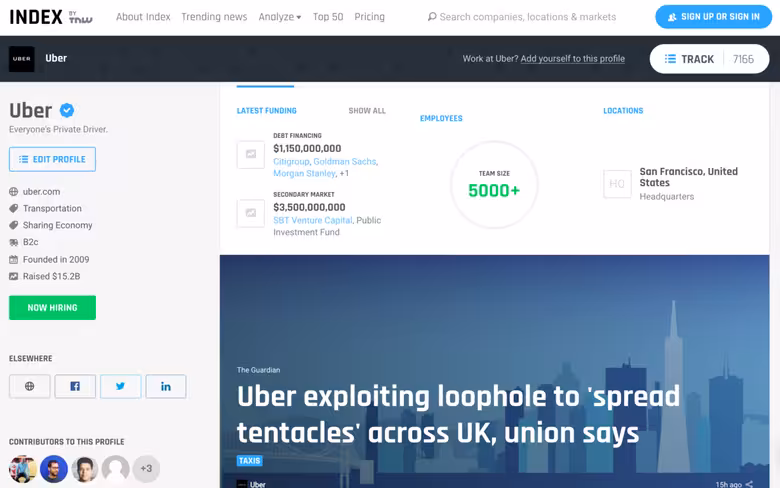Click the Edit Profile button
This screenshot has width=780, height=488.
point(52,159)
